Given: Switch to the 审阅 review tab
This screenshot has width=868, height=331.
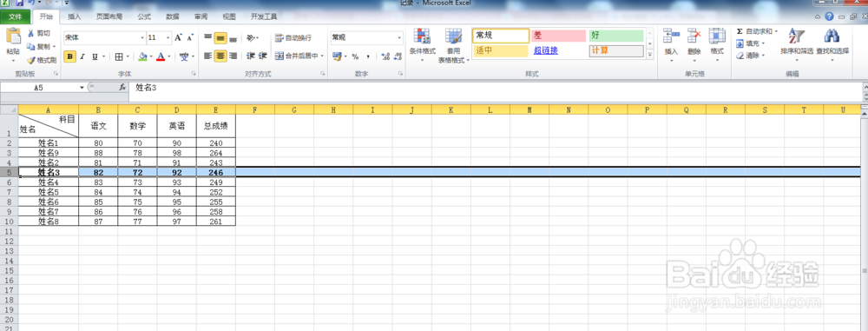Looking at the screenshot, I should [x=201, y=17].
